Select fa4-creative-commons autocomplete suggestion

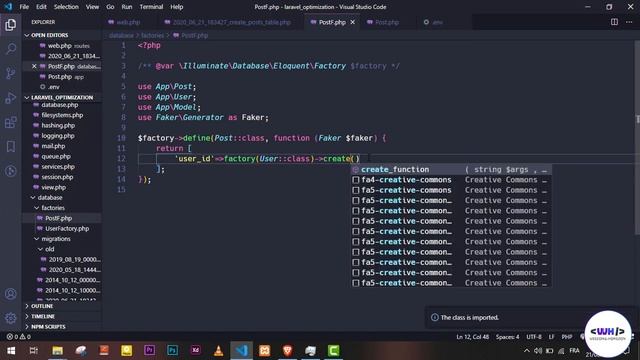[451, 180]
